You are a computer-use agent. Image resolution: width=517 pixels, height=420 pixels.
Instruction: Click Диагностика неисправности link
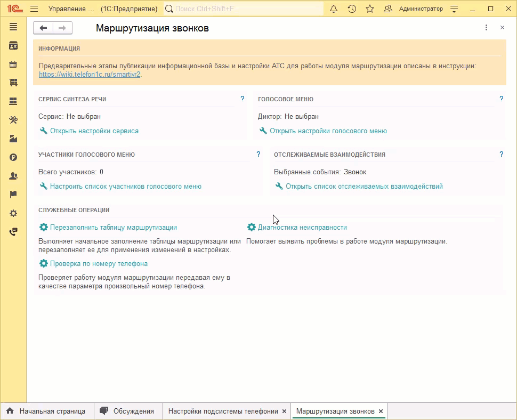[x=302, y=228]
